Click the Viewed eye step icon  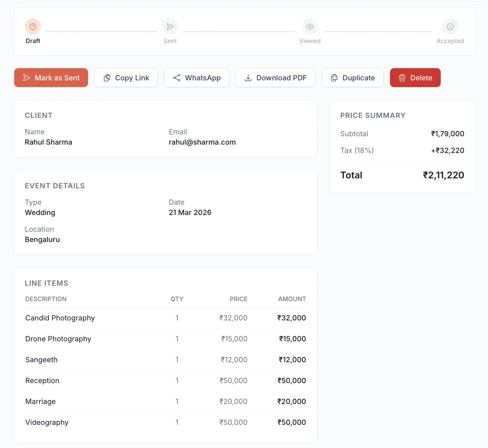pos(310,27)
